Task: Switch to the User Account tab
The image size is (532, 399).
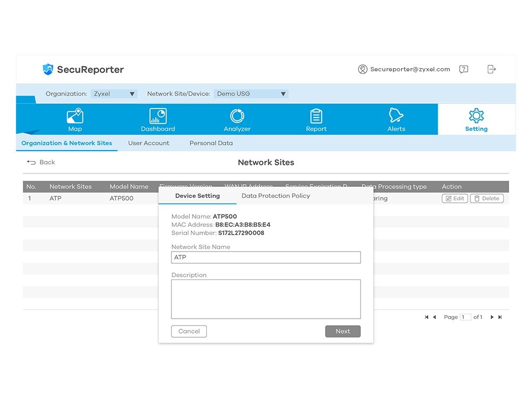Action: (148, 143)
